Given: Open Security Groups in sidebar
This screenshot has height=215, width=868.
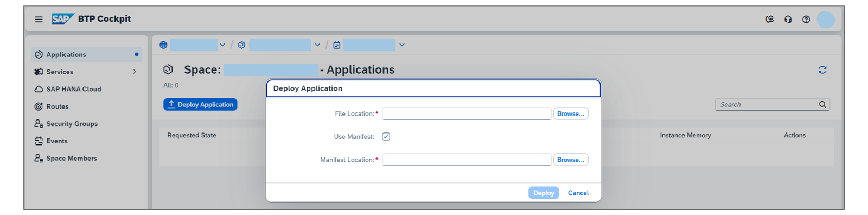Looking at the screenshot, I should [86, 124].
